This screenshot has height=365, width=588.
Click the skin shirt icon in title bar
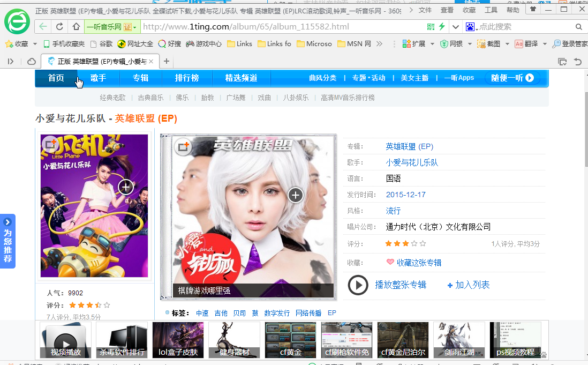pyautogui.click(x=533, y=9)
